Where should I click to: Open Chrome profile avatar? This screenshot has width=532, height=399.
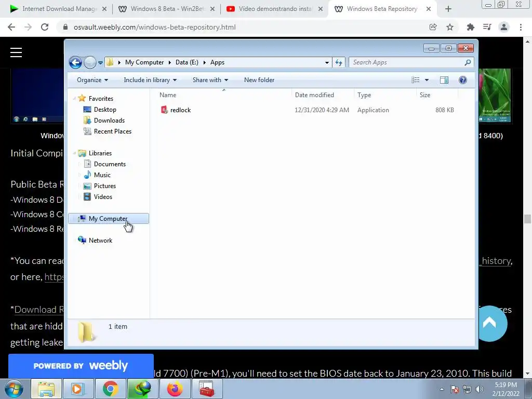click(x=504, y=27)
